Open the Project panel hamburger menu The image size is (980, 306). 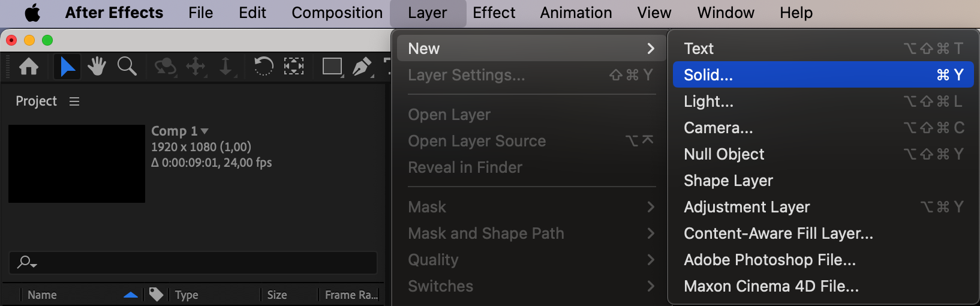(74, 101)
